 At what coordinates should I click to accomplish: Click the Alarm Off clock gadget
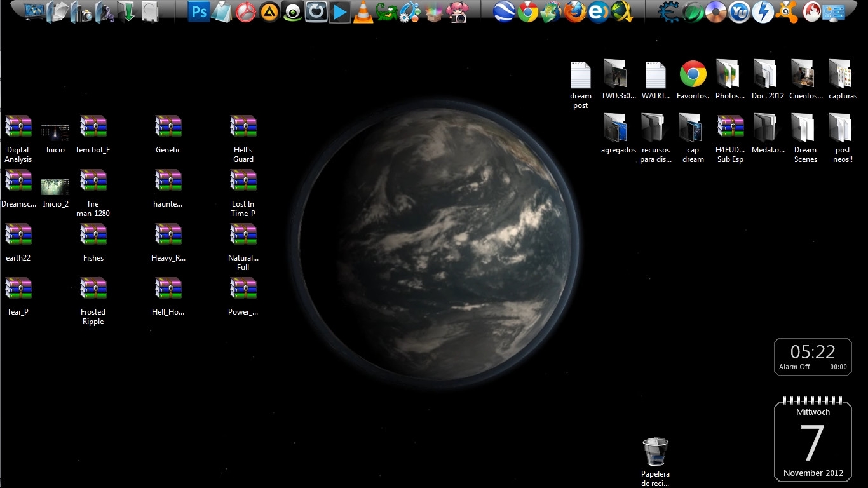click(813, 356)
